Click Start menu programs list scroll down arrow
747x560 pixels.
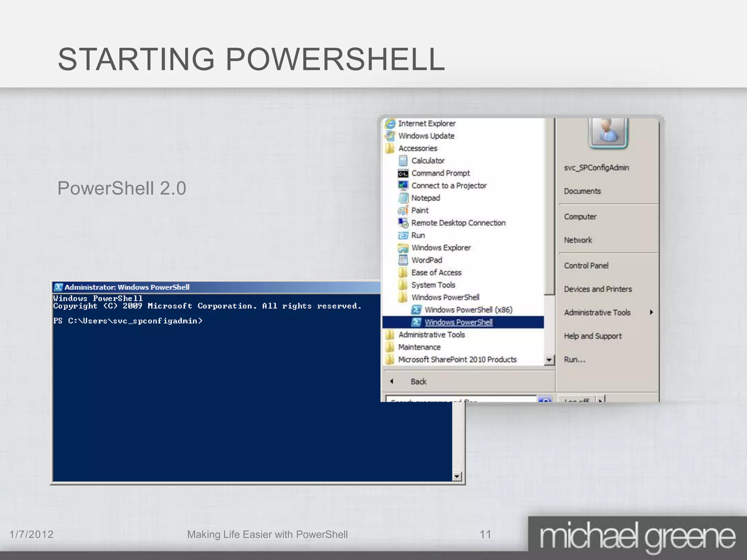pos(549,360)
